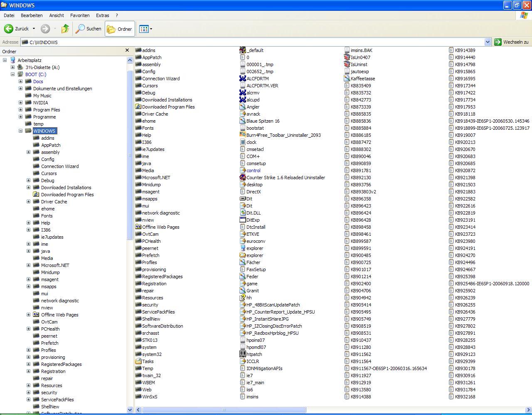Open the Ansichten view mode dropdown
This screenshot has width=532, height=415.
[x=145, y=29]
